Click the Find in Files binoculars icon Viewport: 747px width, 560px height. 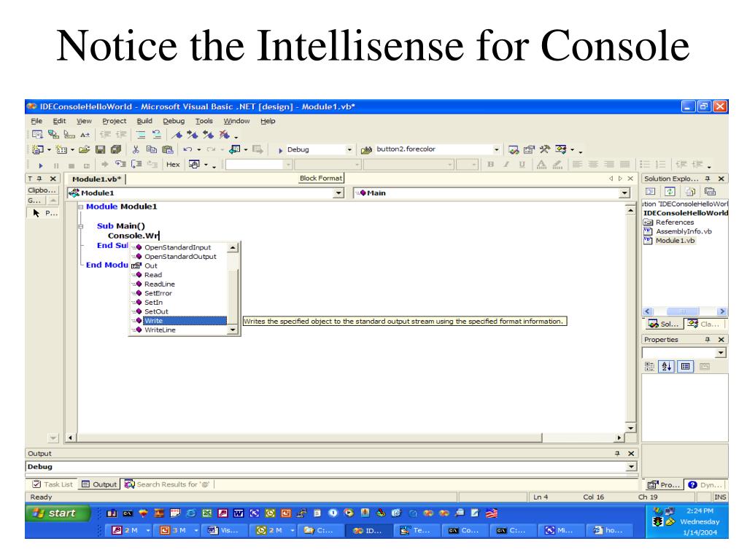[x=366, y=150]
